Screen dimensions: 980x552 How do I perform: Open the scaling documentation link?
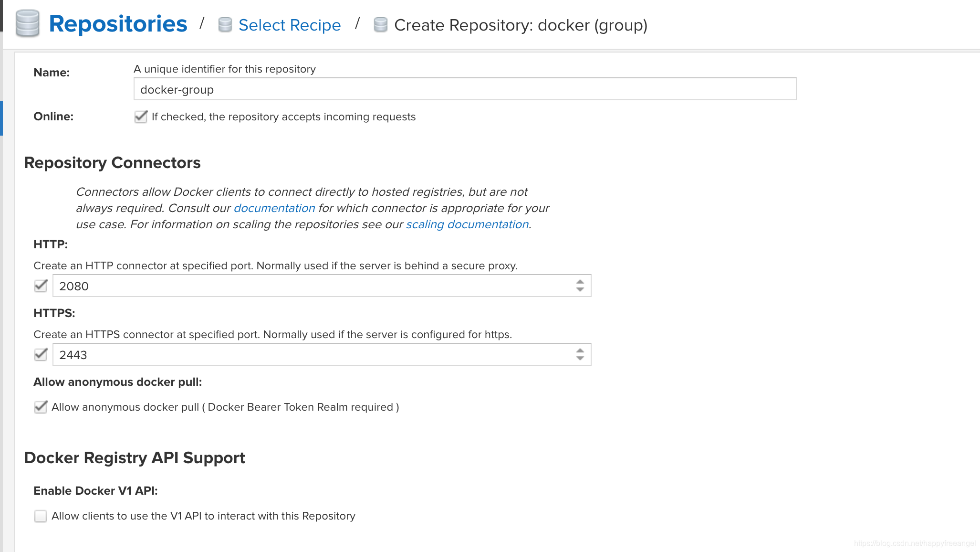[x=468, y=224]
